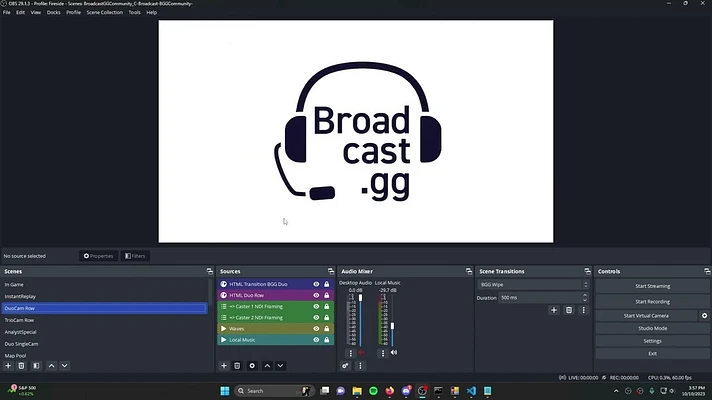This screenshot has height=400, width=712.
Task: Add a new scene with the plus icon
Action: 8,365
